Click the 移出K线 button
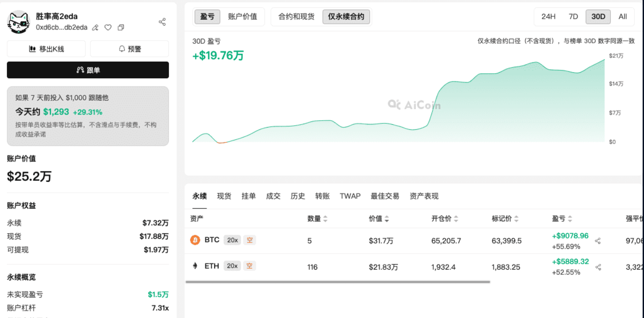Viewport: 644px width, 318px height. coord(46,49)
